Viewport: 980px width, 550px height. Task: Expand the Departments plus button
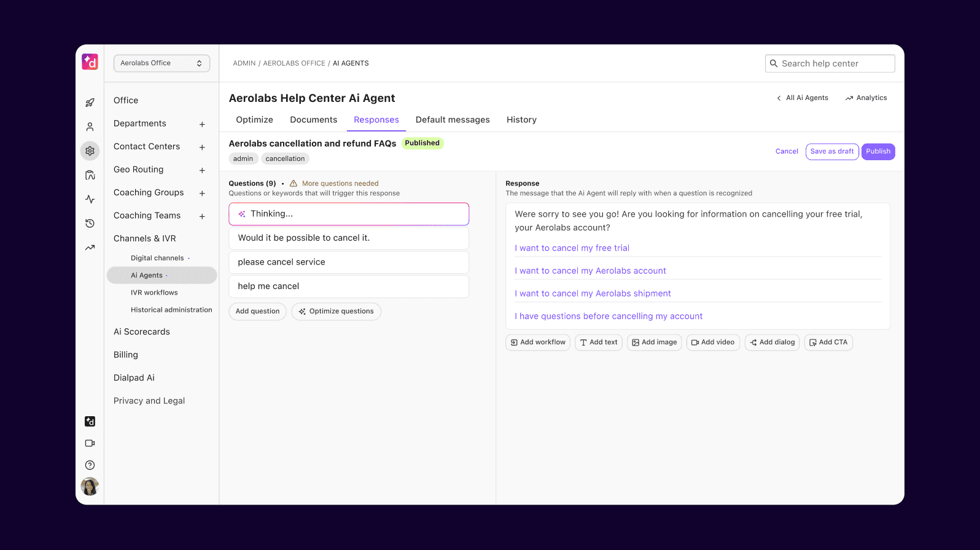click(202, 125)
